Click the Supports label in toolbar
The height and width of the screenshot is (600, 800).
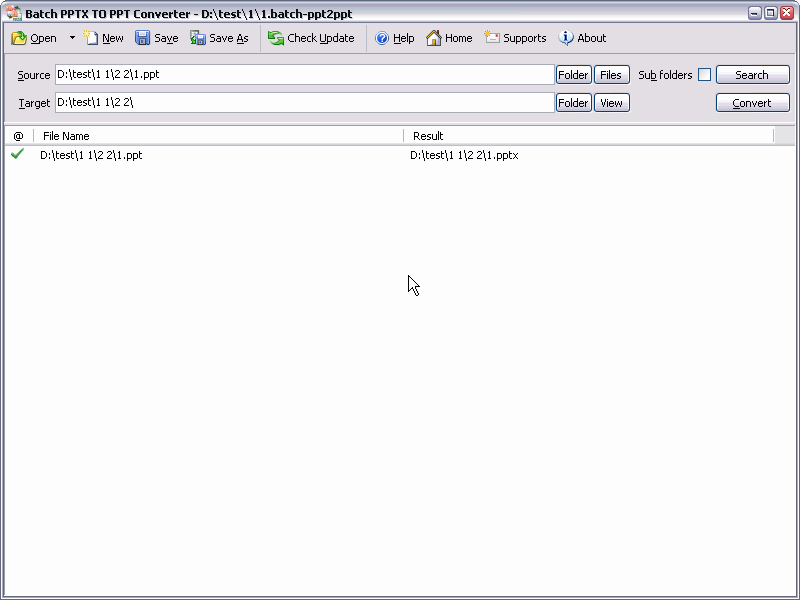coord(524,38)
